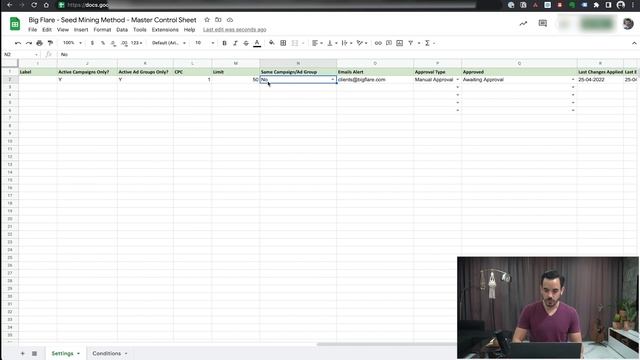Click the Move to folder icon
Image resolution: width=640 pixels, height=360 pixels.
(218, 20)
